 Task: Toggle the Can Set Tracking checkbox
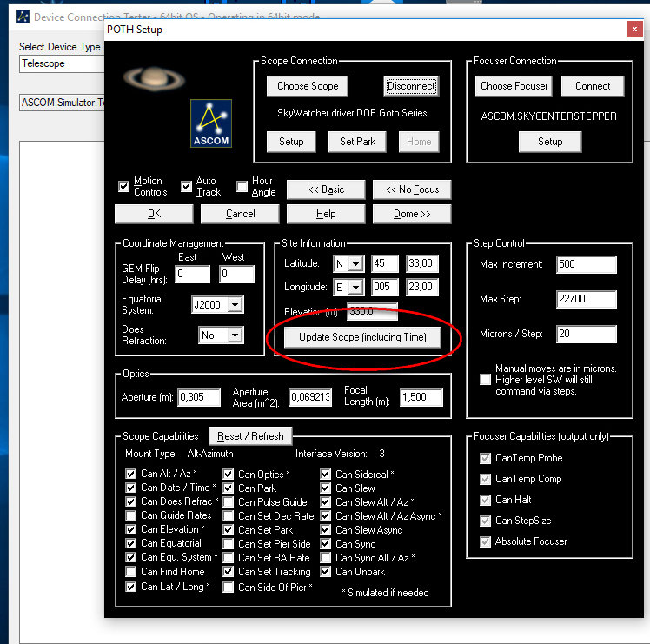click(228, 572)
